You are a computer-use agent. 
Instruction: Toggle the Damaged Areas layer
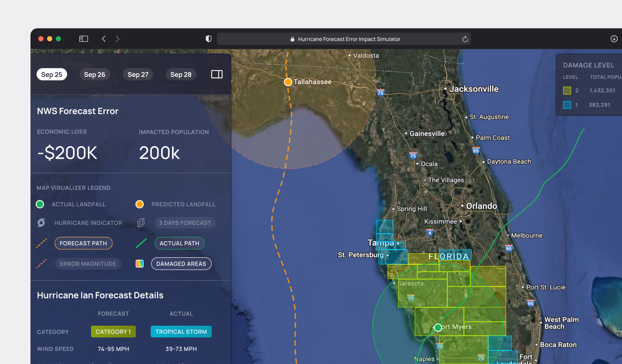181,264
